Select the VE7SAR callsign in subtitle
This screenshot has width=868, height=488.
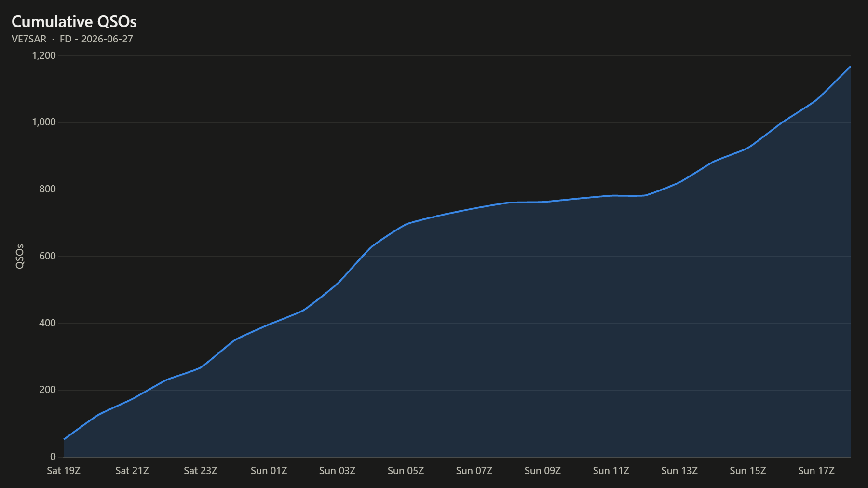[29, 39]
